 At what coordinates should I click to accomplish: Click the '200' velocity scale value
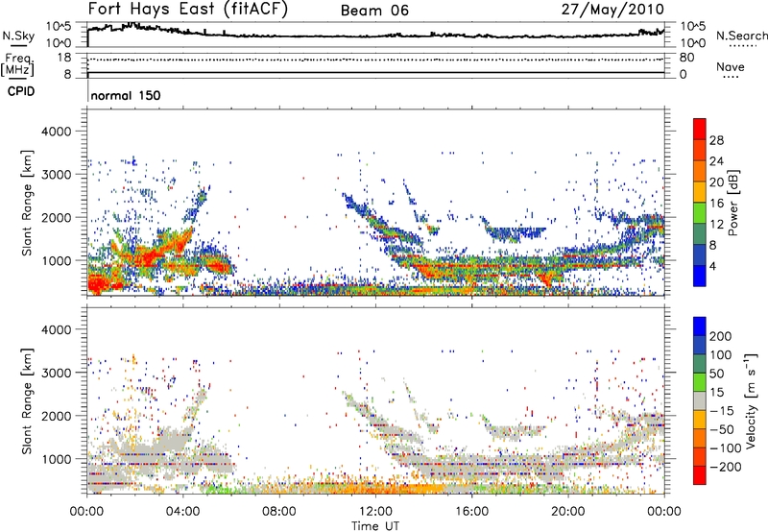point(721,336)
